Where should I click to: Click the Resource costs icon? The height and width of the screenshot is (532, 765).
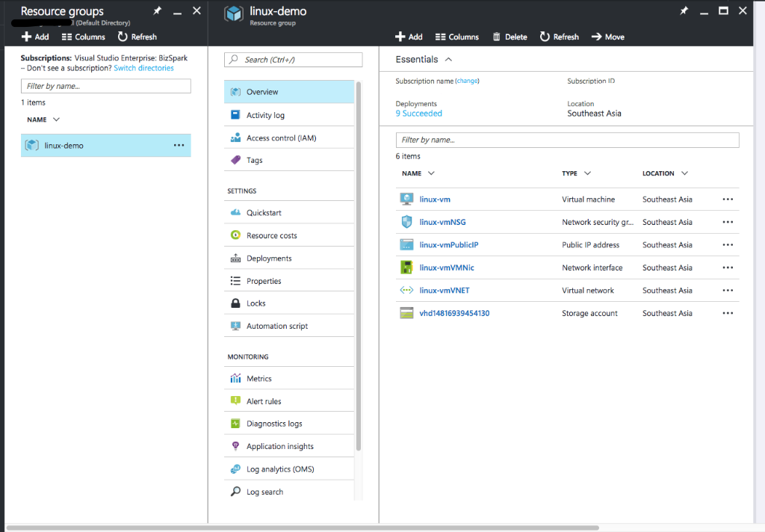pos(235,235)
